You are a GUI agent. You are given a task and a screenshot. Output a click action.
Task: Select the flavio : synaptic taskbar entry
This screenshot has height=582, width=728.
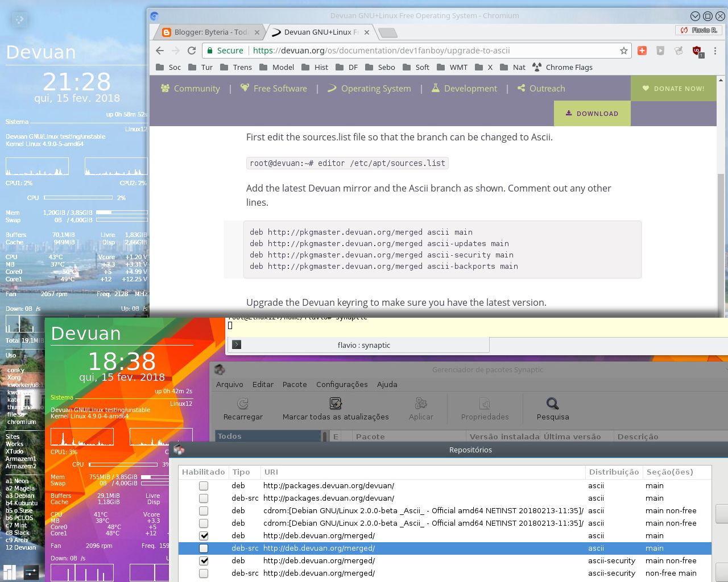point(357,344)
